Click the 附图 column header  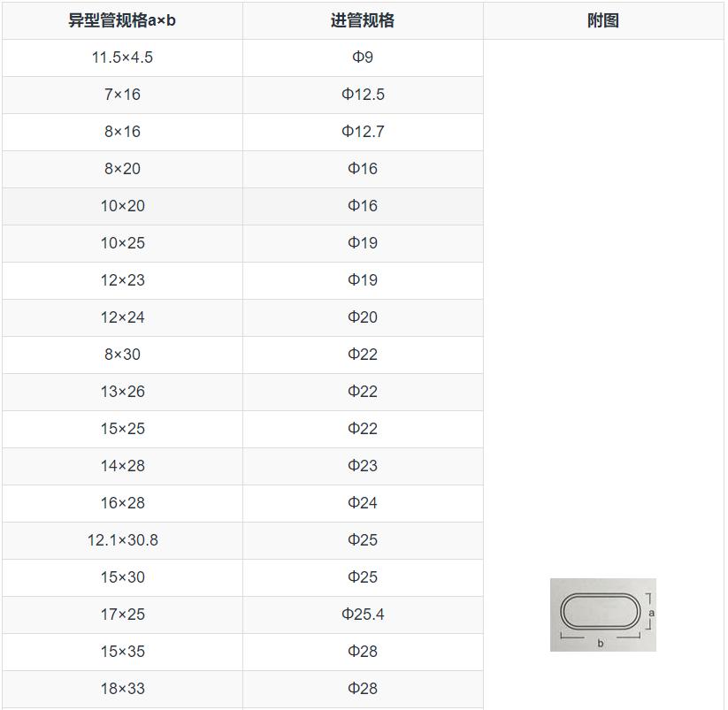point(604,20)
